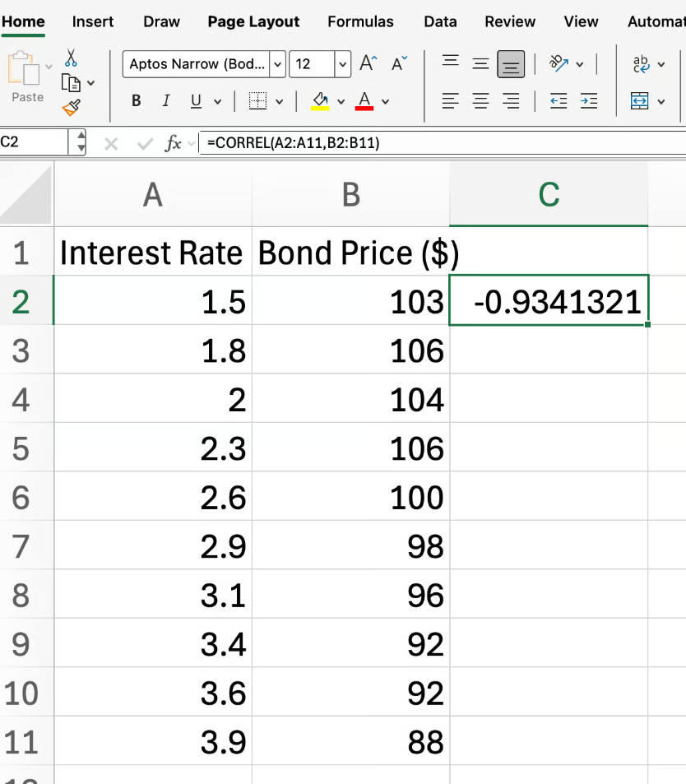This screenshot has height=784, width=686.
Task: Toggle center alignment
Action: [x=480, y=100]
